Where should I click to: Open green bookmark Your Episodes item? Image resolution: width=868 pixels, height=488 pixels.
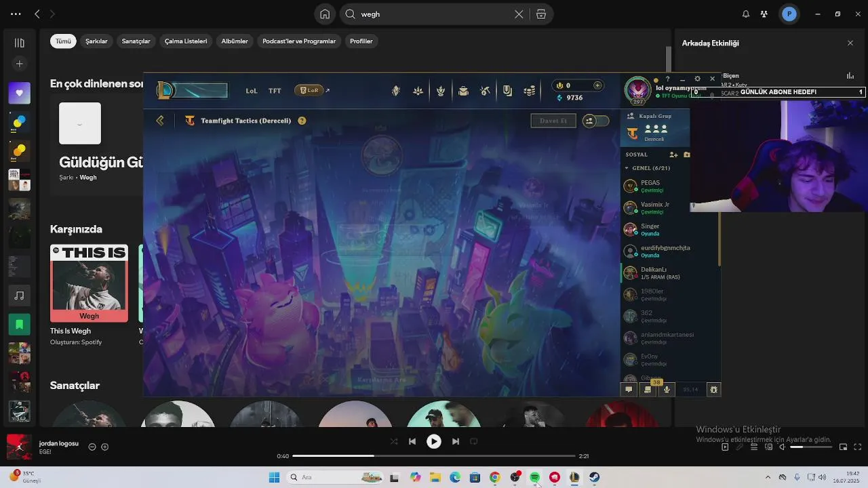point(19,325)
